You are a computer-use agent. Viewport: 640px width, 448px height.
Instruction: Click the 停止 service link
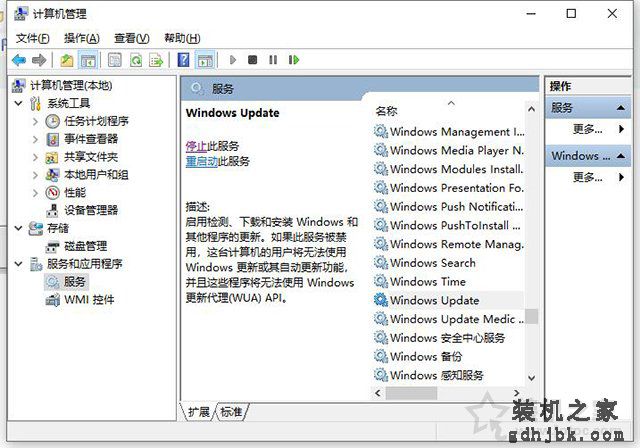(196, 146)
